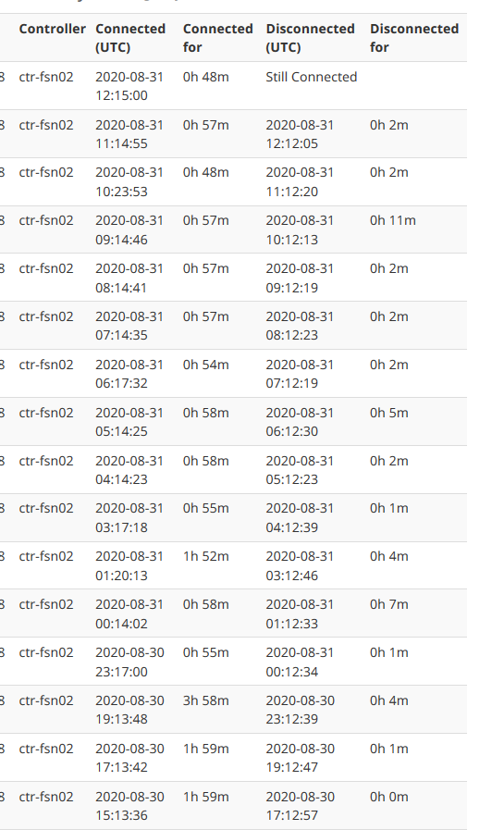This screenshot has width=504, height=830.
Task: Select the row connected at 2020-08-31 11:14:55
Action: point(233,134)
